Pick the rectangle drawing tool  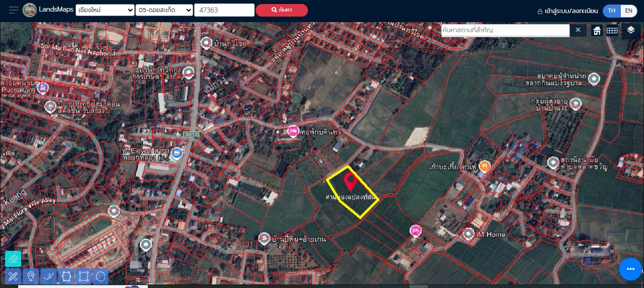[84, 276]
